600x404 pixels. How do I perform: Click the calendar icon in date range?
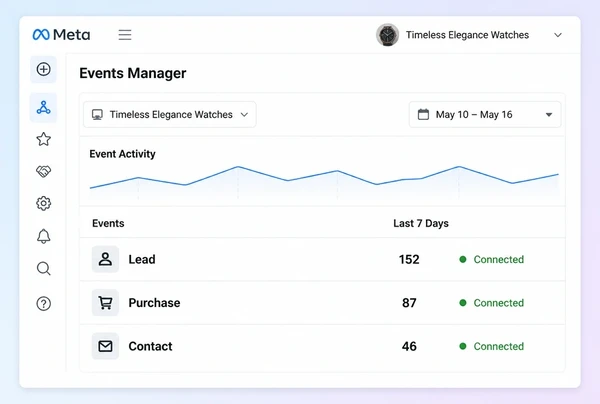[423, 114]
